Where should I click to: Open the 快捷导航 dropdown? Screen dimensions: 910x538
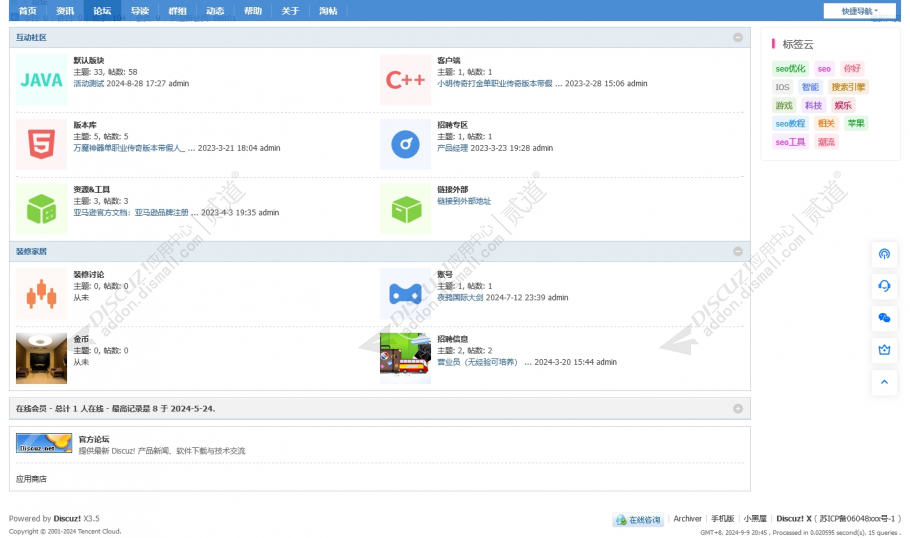pyautogui.click(x=860, y=11)
